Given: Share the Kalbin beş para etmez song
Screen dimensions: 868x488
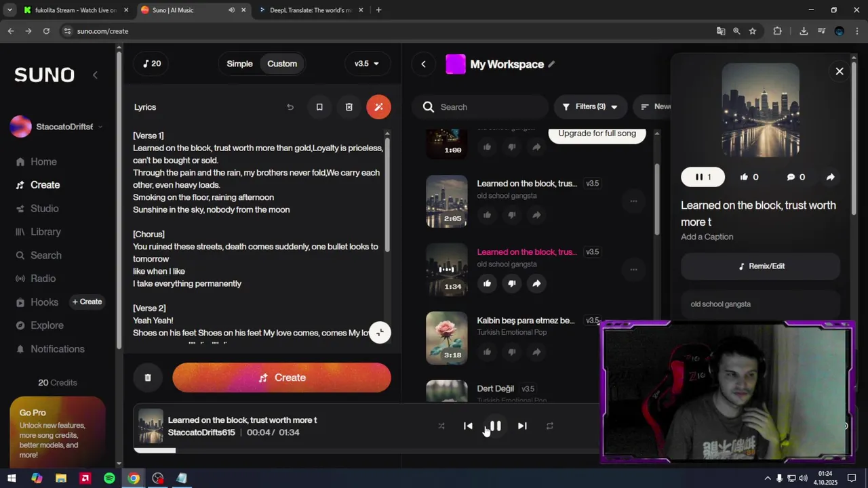Looking at the screenshot, I should 536,352.
